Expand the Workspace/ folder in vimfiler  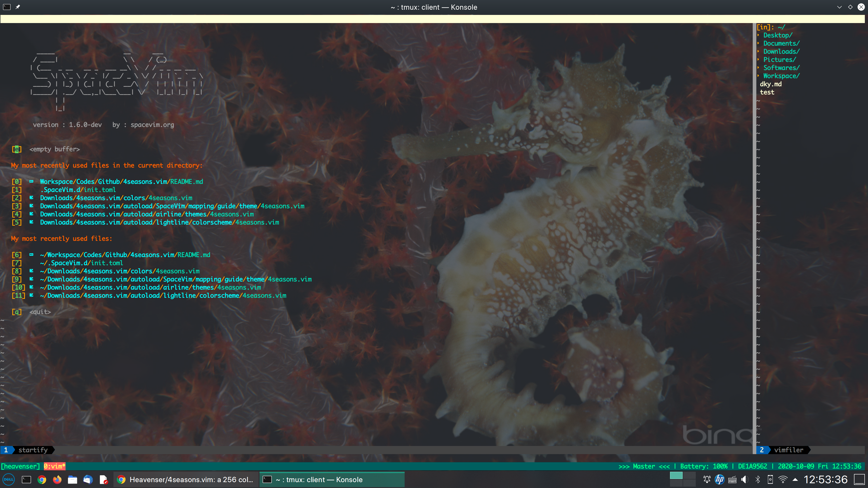[x=781, y=76]
